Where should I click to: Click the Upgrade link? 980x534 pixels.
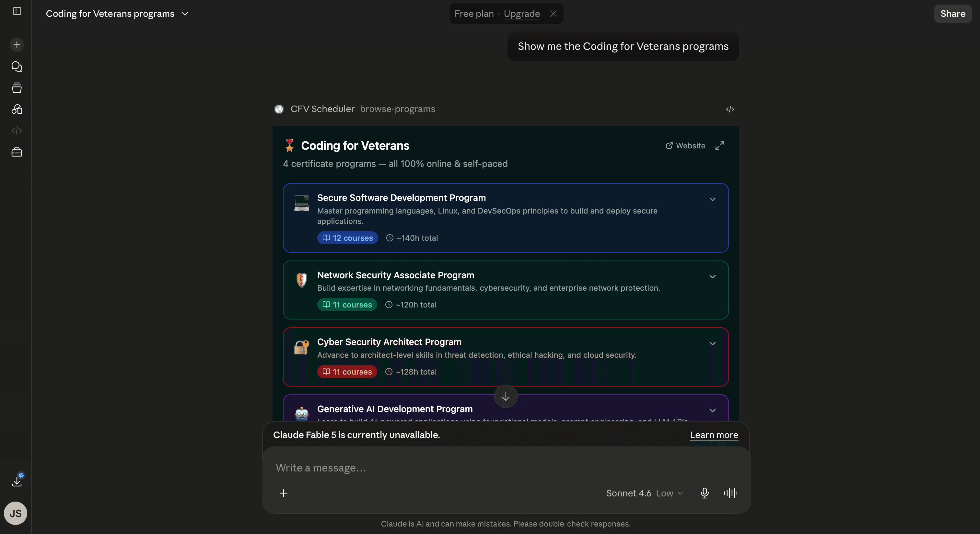coord(521,14)
